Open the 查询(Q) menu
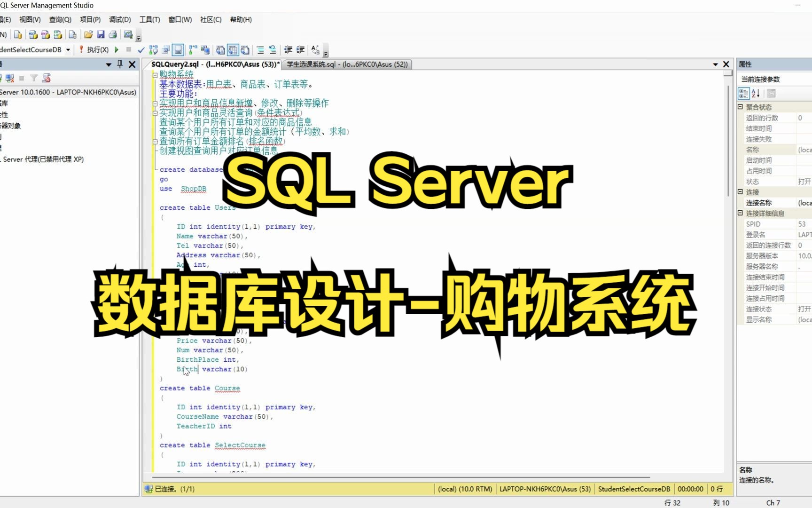 (x=60, y=19)
